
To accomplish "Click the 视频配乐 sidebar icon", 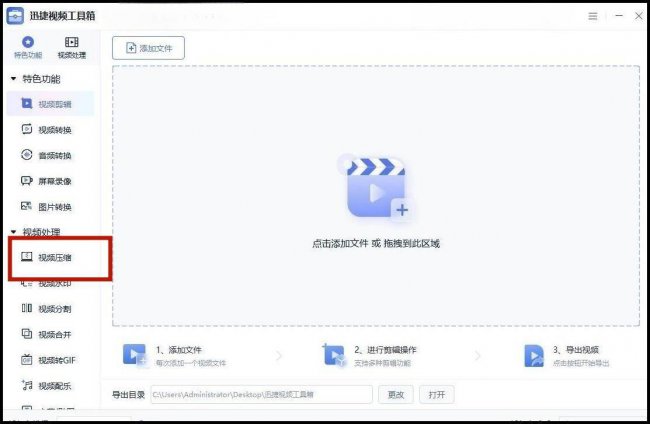I will pyautogui.click(x=27, y=385).
